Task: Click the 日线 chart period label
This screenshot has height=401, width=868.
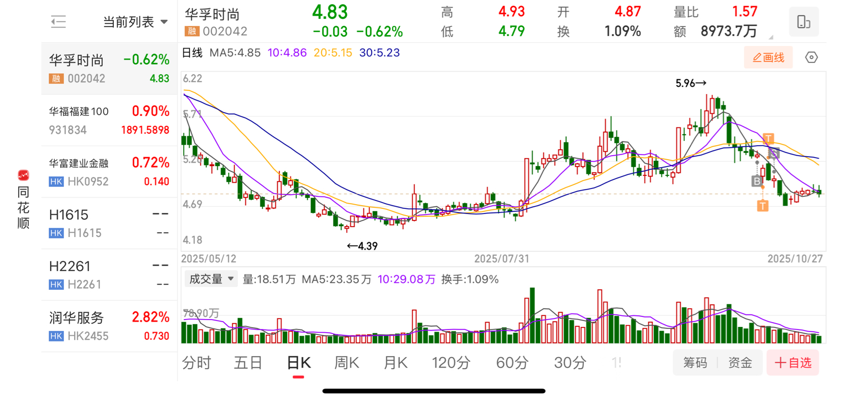Action: pos(192,53)
